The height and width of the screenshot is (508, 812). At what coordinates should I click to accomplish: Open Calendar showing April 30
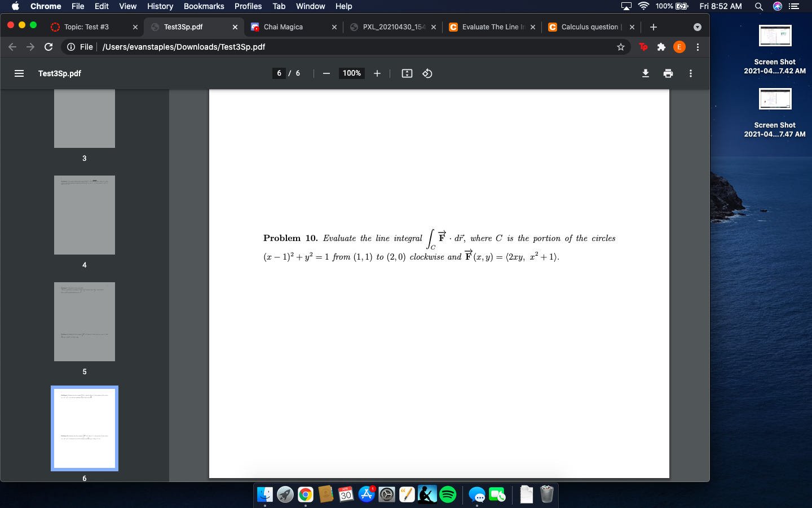[346, 494]
